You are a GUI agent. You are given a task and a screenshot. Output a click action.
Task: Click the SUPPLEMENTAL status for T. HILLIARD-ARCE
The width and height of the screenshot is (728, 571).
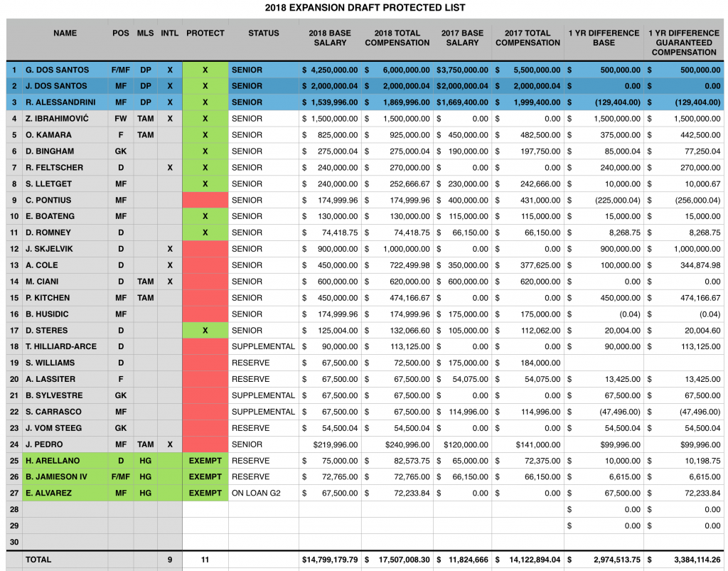click(263, 347)
